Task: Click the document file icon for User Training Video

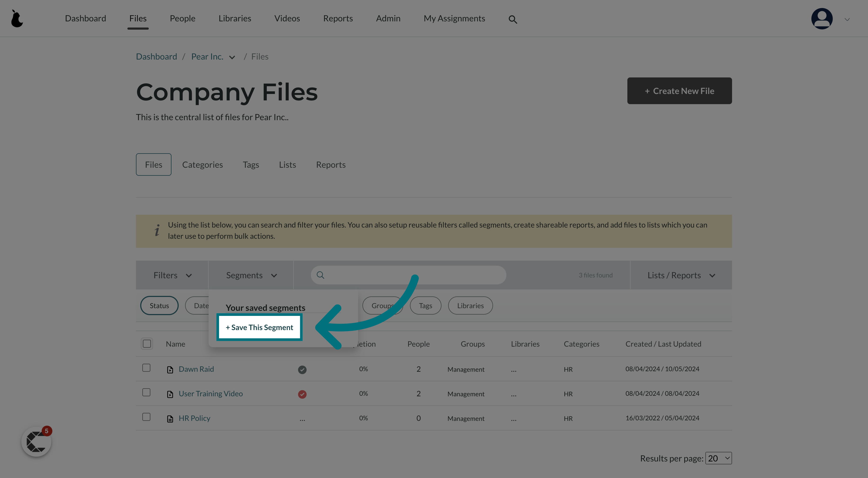Action: tap(170, 394)
